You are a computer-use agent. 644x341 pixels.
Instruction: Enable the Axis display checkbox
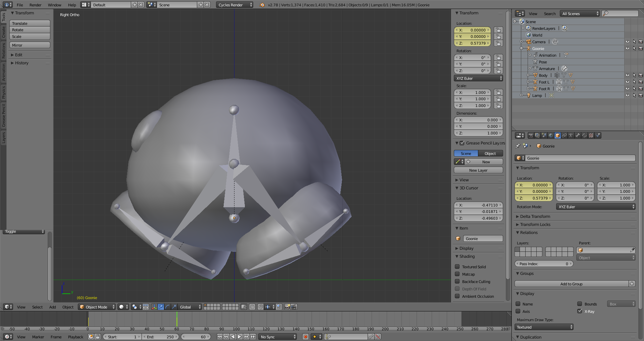point(518,311)
